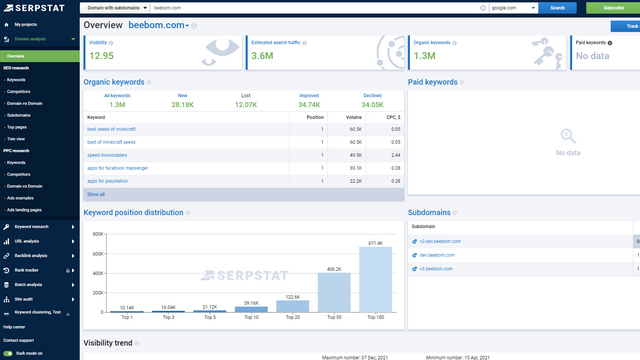Click the Top 100 bar in chart

coord(376,280)
